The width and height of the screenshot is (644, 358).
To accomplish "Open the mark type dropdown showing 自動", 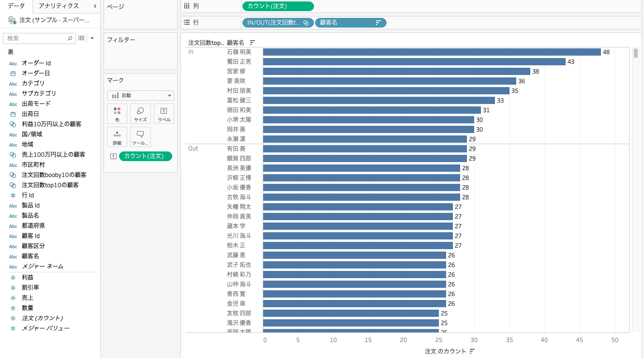I will point(140,95).
